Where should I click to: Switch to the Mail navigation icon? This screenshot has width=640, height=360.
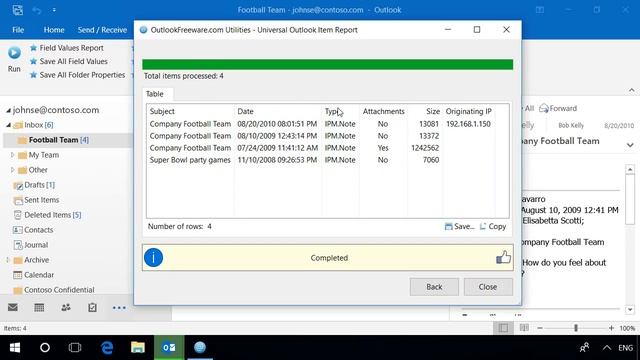13,307
